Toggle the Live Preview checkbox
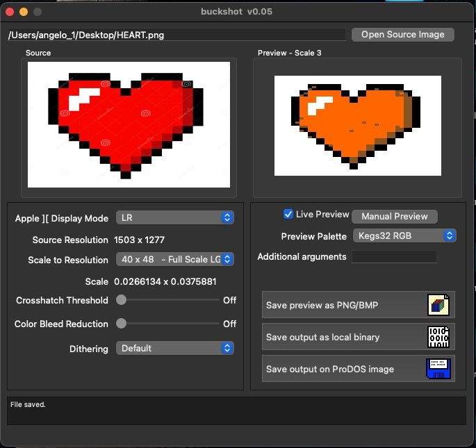 click(288, 214)
